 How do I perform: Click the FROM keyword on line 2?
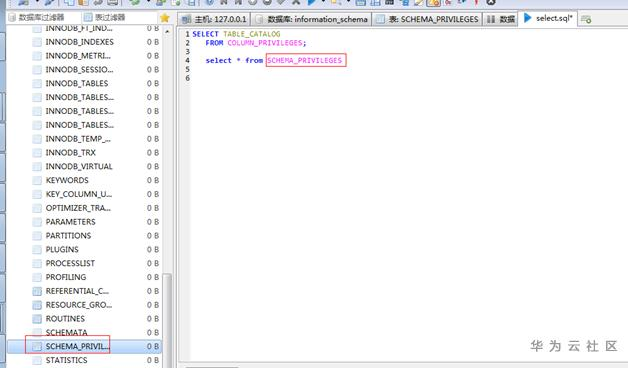214,43
